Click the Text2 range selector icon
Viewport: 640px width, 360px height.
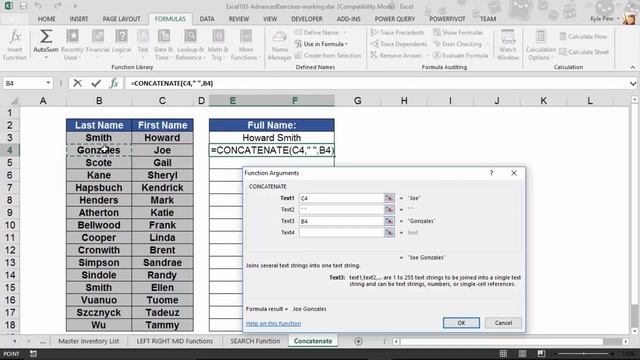389,209
